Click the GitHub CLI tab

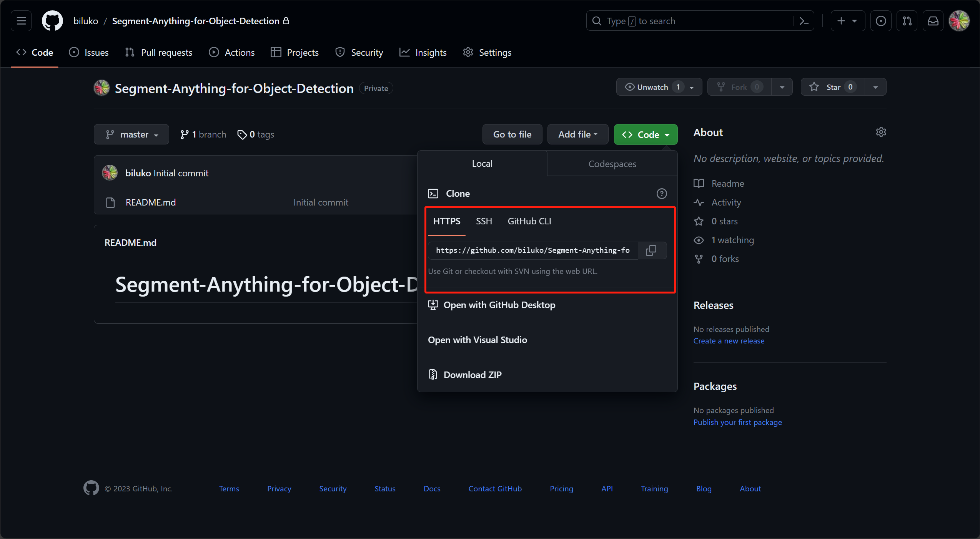[529, 221]
